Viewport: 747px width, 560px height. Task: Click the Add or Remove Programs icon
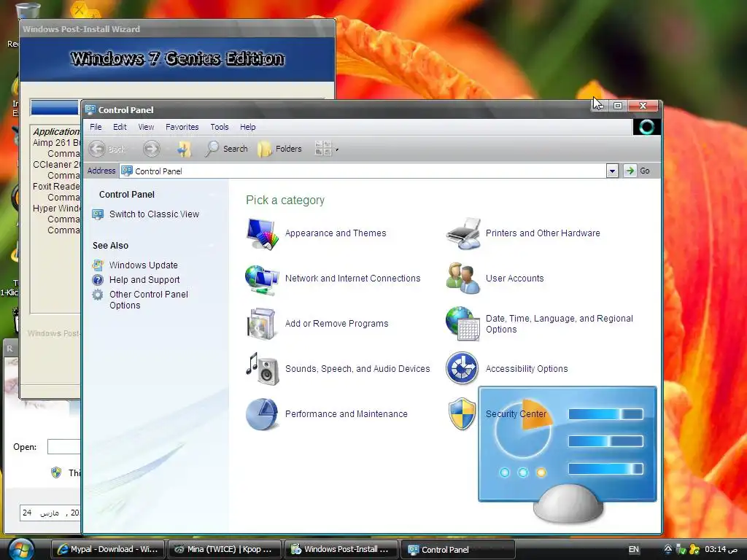point(262,324)
